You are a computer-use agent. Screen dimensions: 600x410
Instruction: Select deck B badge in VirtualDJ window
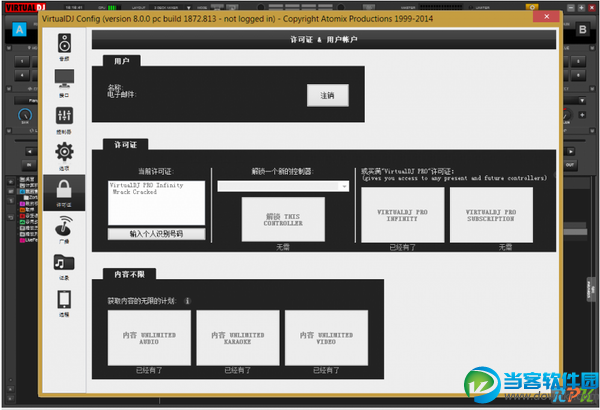coord(582,29)
